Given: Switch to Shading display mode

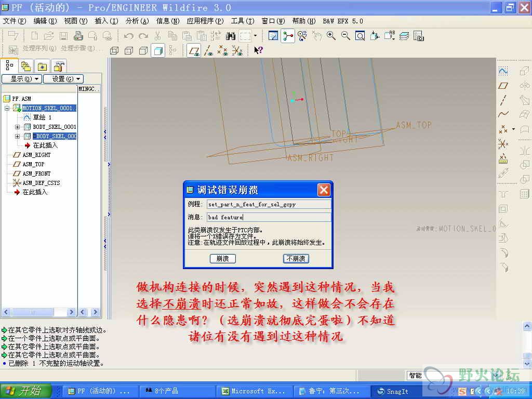Looking at the screenshot, I should [158, 50].
